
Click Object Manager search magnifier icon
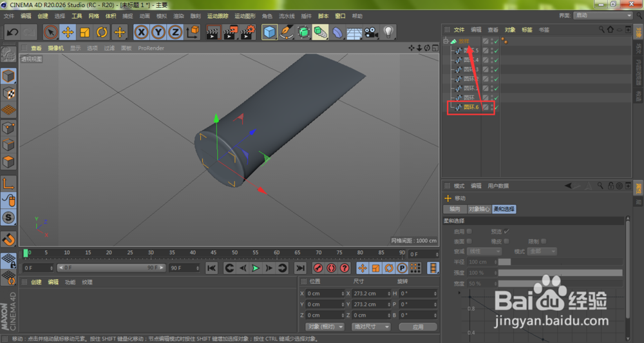tap(601, 29)
